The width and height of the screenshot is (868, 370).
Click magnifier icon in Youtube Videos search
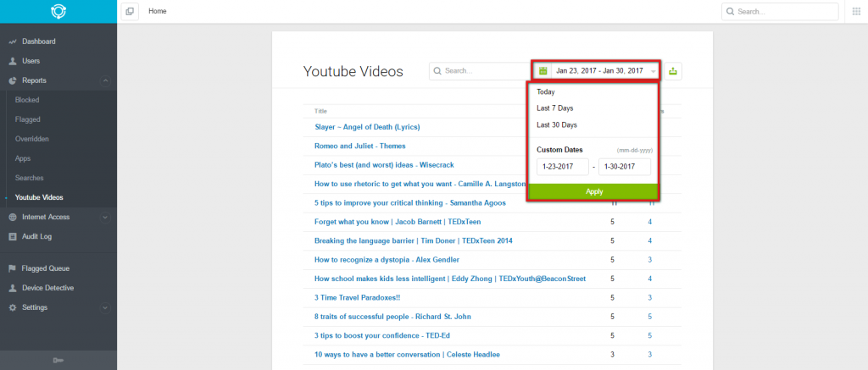point(437,71)
